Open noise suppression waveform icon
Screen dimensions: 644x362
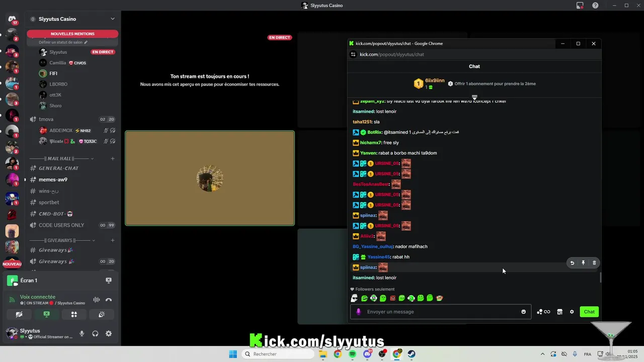(x=96, y=300)
